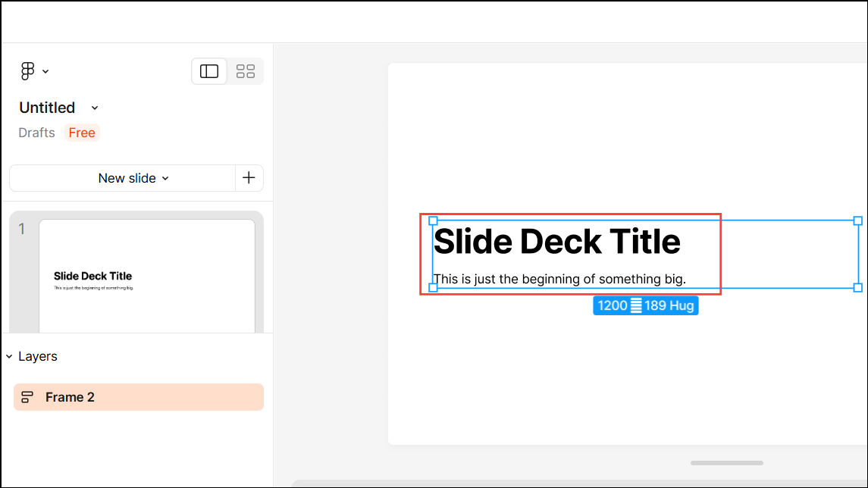Select the grid view icon
868x488 pixels.
pyautogui.click(x=245, y=70)
